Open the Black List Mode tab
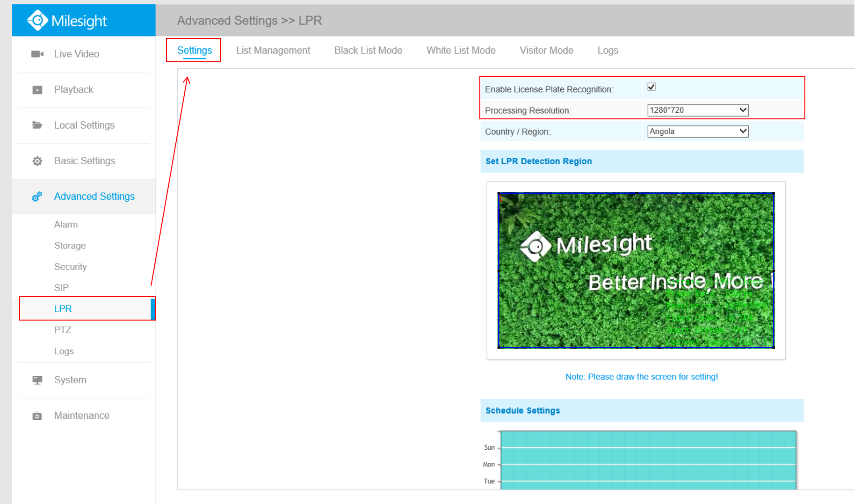868x504 pixels. [x=368, y=51]
